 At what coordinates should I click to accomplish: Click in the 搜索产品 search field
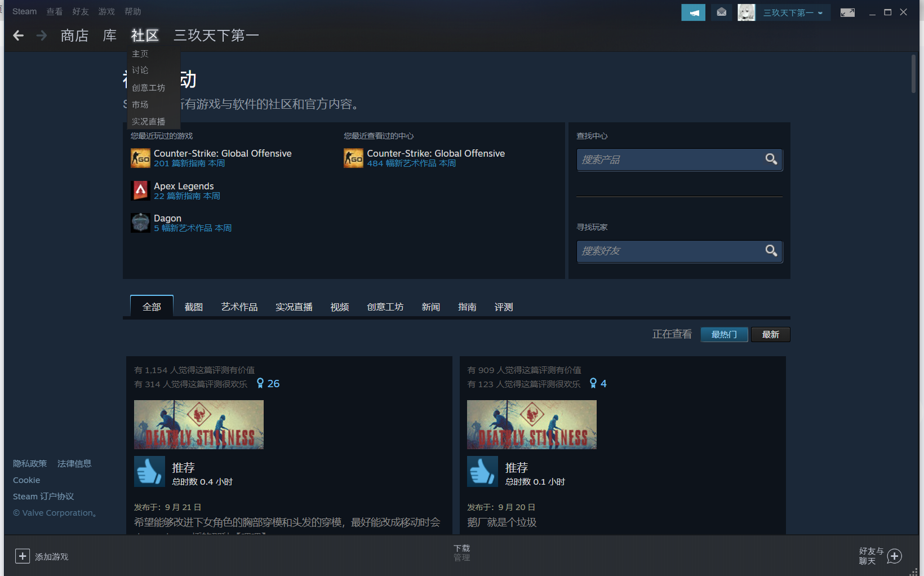tap(679, 159)
